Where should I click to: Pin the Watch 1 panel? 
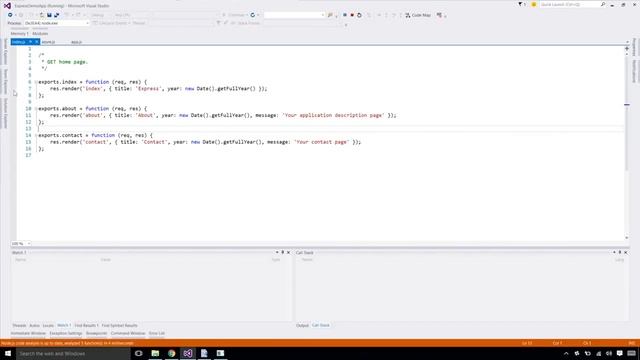pyautogui.click(x=282, y=253)
